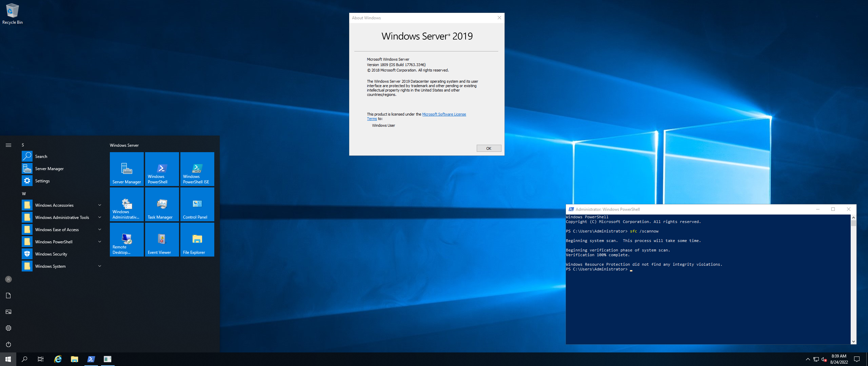Jump to letter W in the app list
The height and width of the screenshot is (366, 868).
pos(24,194)
